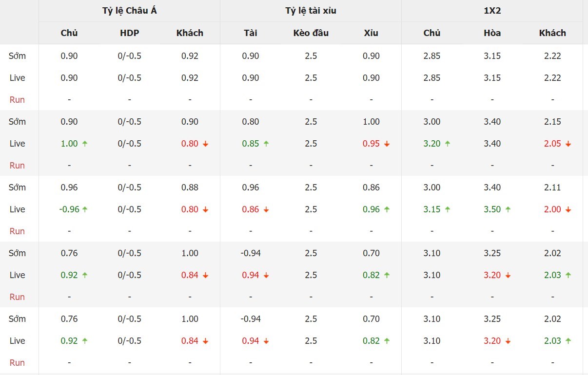
Task: Select the Hòa column header
Action: pyautogui.click(x=492, y=33)
